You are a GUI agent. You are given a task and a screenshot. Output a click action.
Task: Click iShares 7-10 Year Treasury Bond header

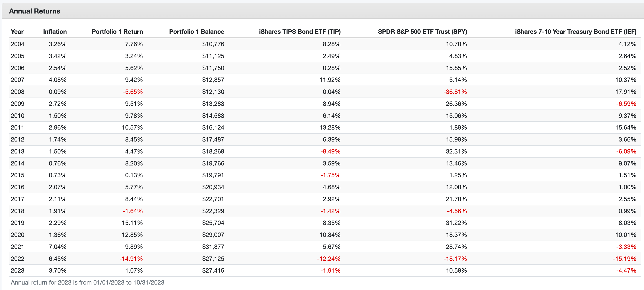coord(575,32)
